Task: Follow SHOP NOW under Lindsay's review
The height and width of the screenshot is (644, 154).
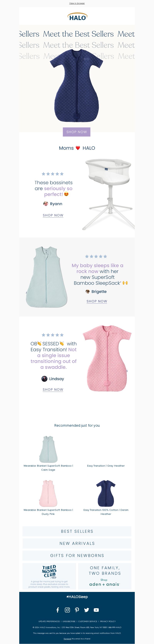Action: pyautogui.click(x=53, y=390)
